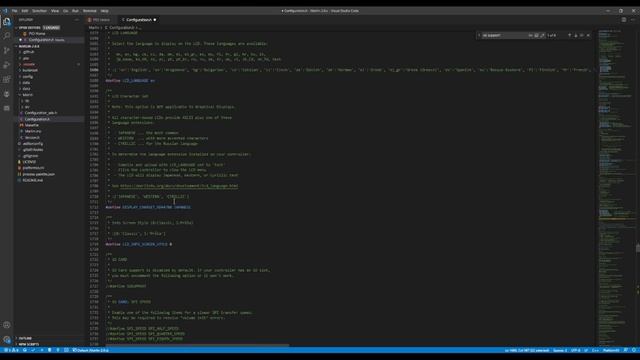Open the Help menu
This screenshot has height=360, width=640.
[x=104, y=11]
